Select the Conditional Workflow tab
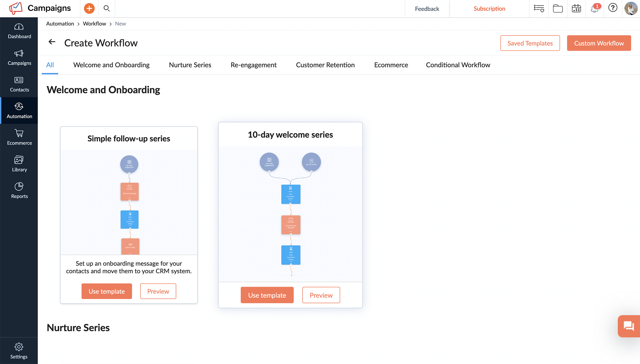 [458, 65]
